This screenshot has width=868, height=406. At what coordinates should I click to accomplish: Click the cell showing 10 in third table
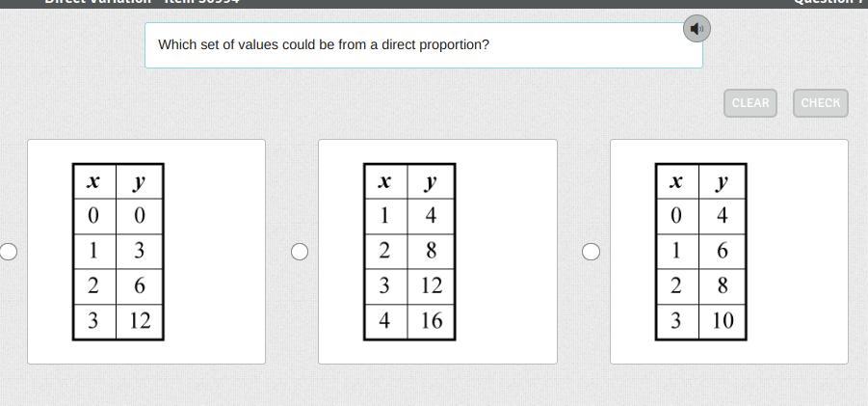723,321
